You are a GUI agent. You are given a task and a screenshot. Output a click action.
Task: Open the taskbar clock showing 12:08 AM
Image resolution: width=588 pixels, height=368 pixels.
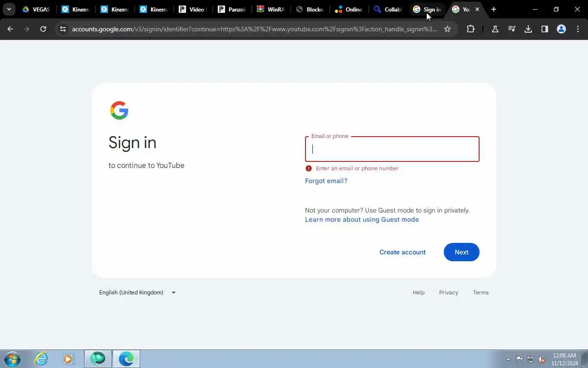(565, 359)
